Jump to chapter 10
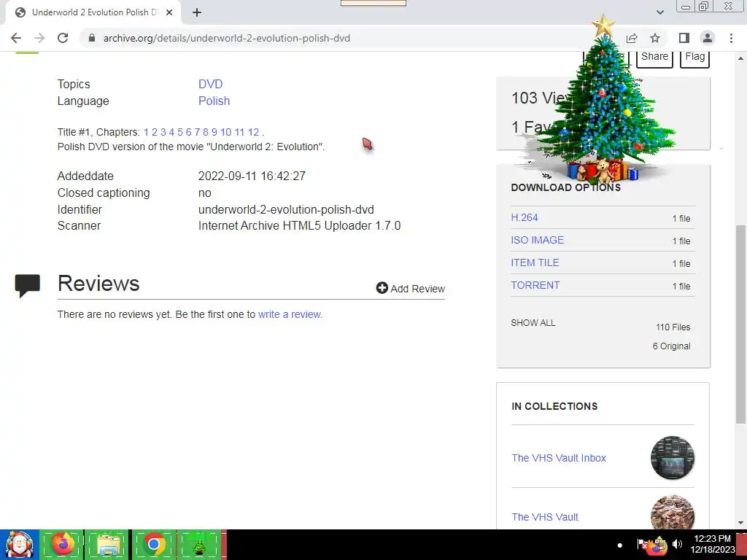This screenshot has height=560, width=747. click(x=226, y=132)
